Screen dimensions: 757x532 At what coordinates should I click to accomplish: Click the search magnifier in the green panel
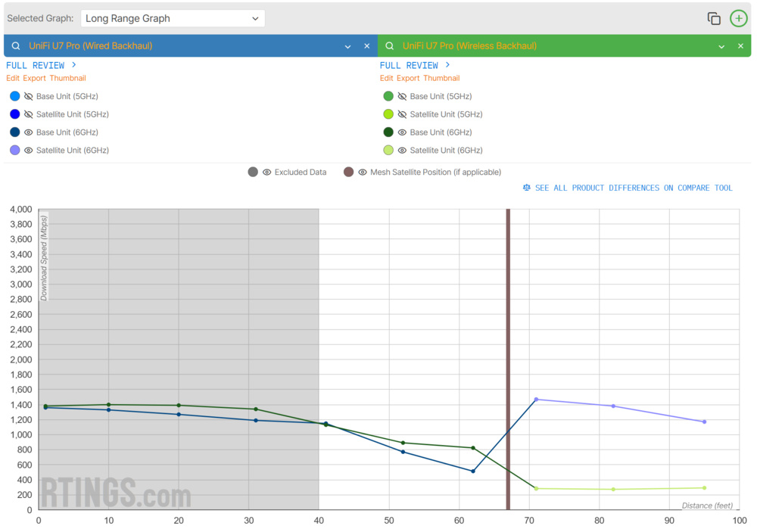389,45
